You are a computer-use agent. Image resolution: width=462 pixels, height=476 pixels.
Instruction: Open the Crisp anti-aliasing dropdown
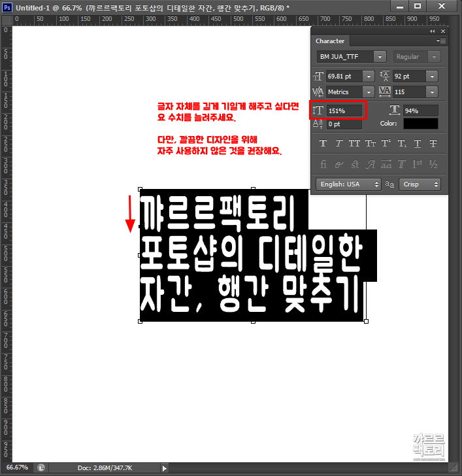(x=420, y=184)
